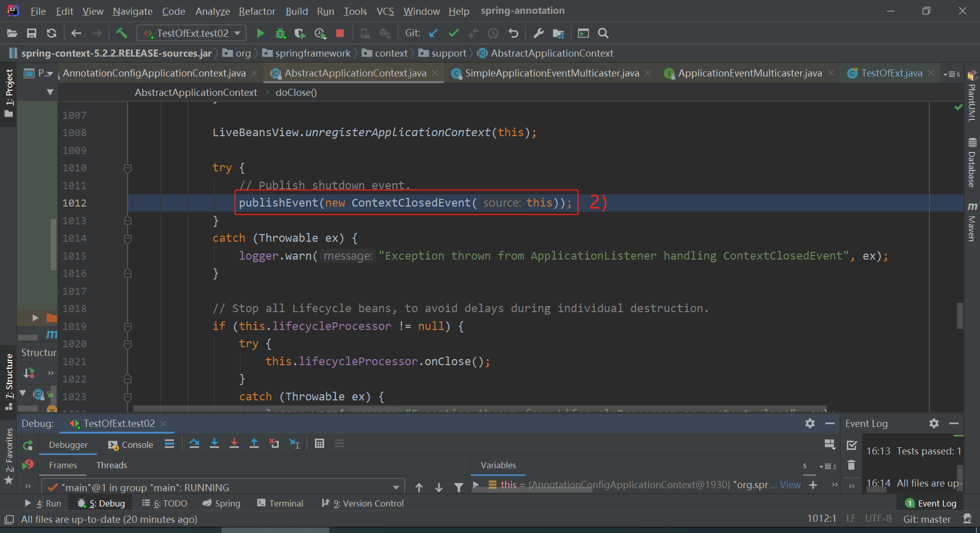Open the VCS menu
This screenshot has width=980, height=533.
tap(385, 11)
